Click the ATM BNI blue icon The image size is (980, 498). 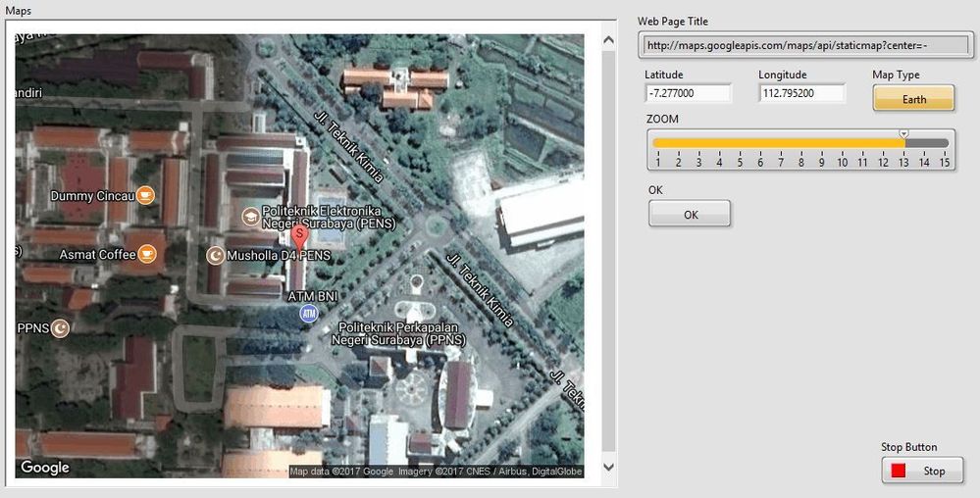tap(309, 314)
